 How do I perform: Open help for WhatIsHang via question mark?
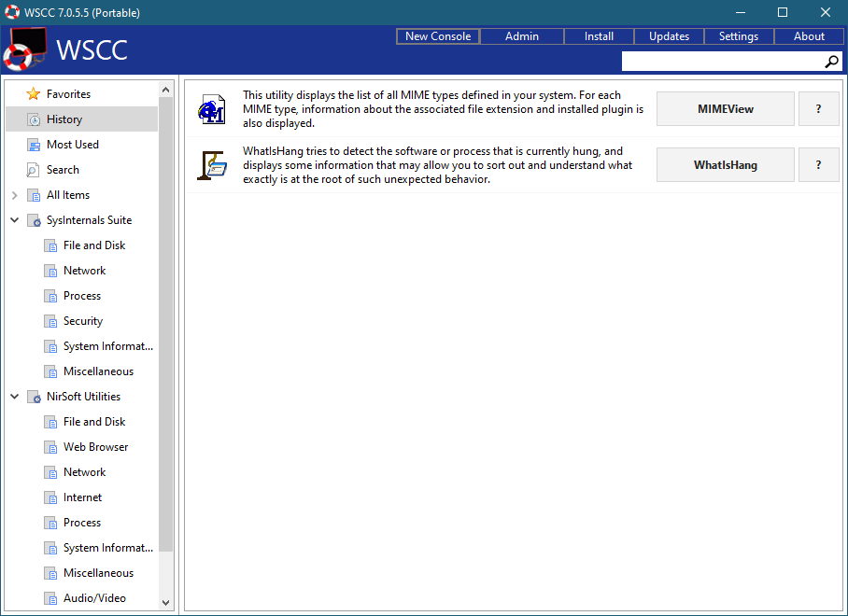click(x=819, y=165)
